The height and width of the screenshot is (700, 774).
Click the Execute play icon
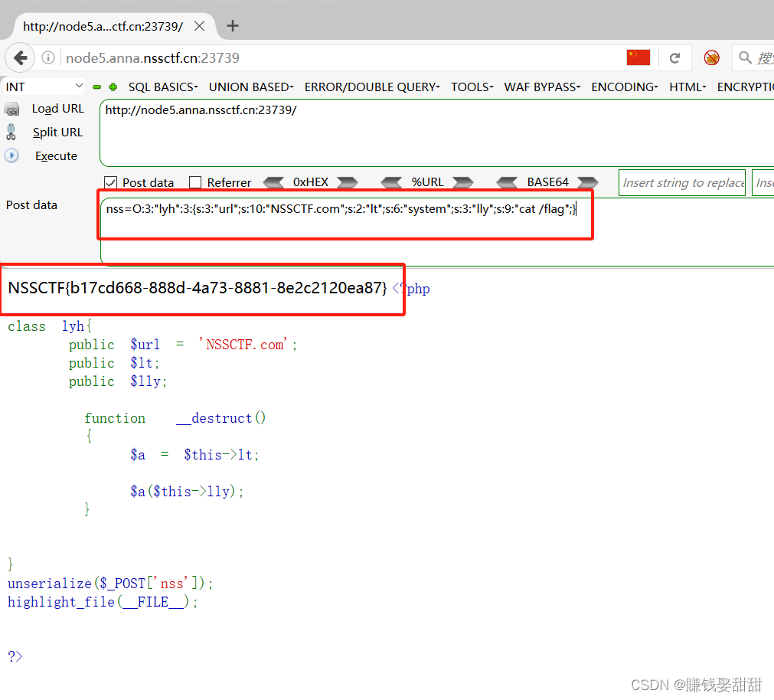click(x=11, y=155)
